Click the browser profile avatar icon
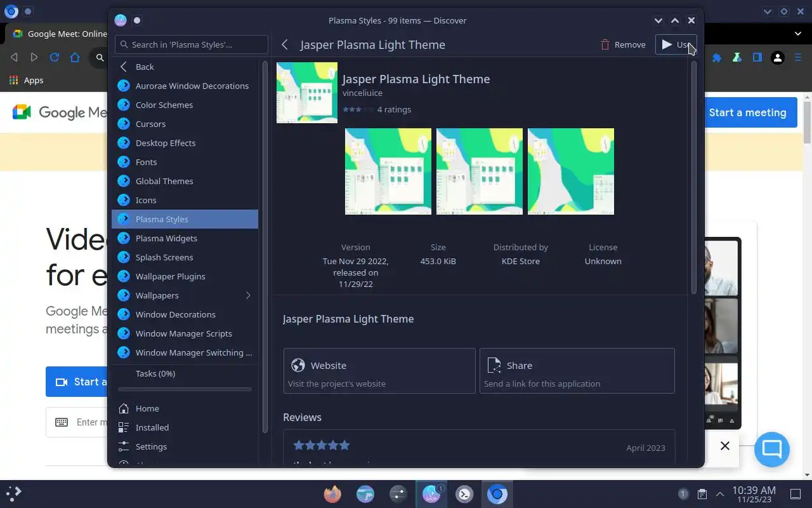This screenshot has width=812, height=508. [x=777, y=58]
